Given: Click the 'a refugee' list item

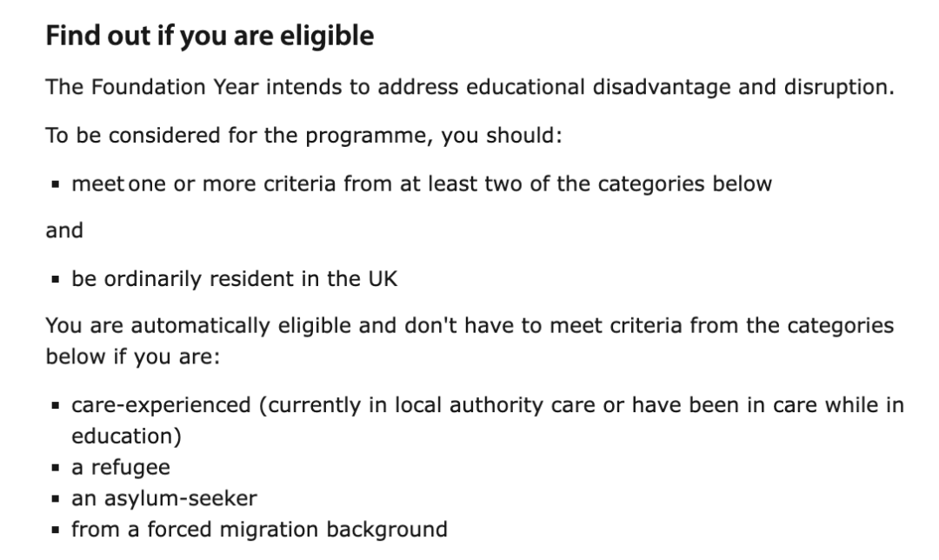Looking at the screenshot, I should pos(121,468).
